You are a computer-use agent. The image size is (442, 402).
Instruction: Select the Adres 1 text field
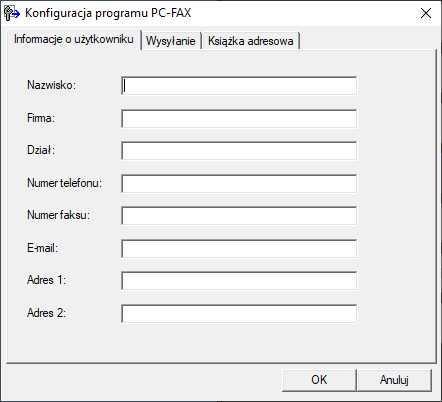239,281
